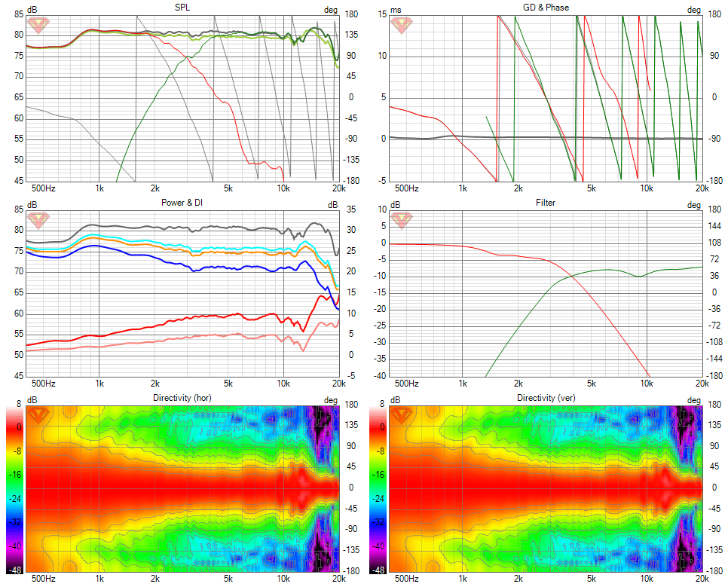Click the ms unit label on GD & Phase
Image resolution: width=728 pixels, height=587 pixels.
tap(396, 11)
